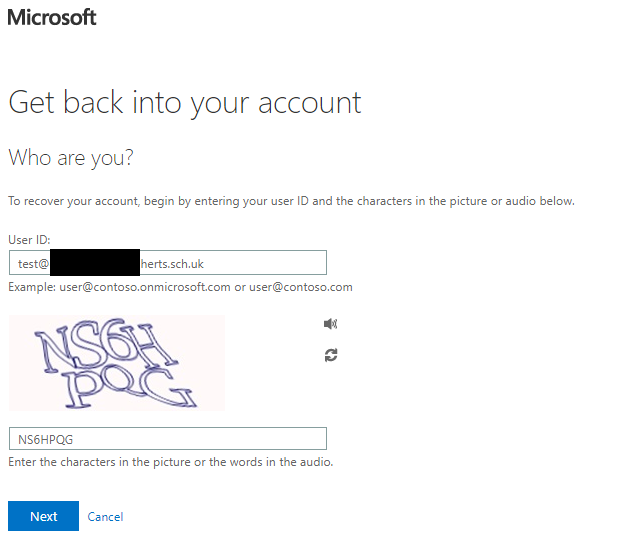
Task: Click the 'Who are you?' subheading
Action: (71, 158)
